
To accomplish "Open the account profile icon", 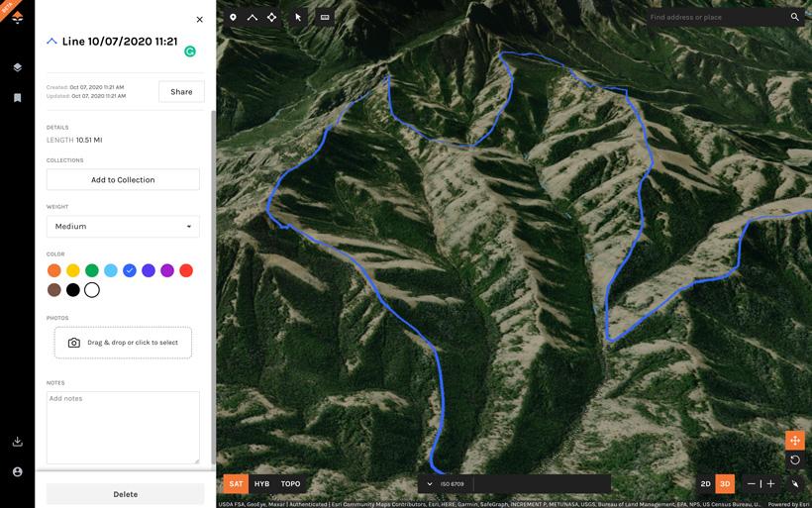I will point(17,471).
